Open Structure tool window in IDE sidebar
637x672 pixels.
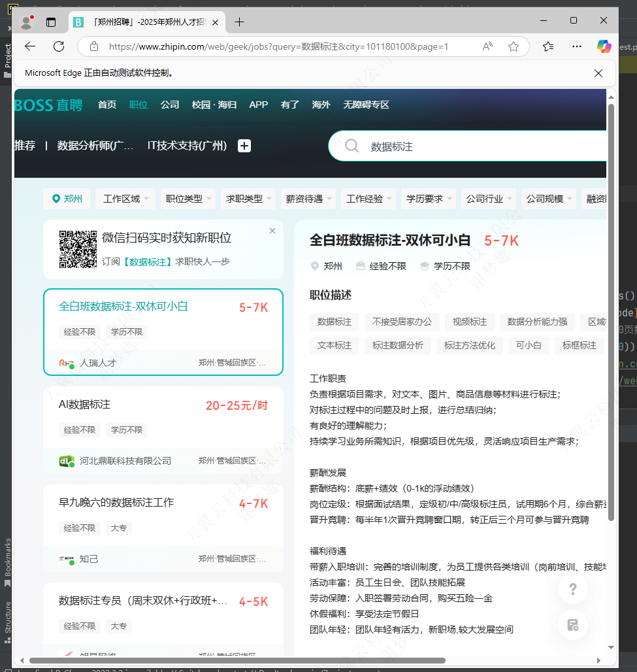(x=7, y=622)
